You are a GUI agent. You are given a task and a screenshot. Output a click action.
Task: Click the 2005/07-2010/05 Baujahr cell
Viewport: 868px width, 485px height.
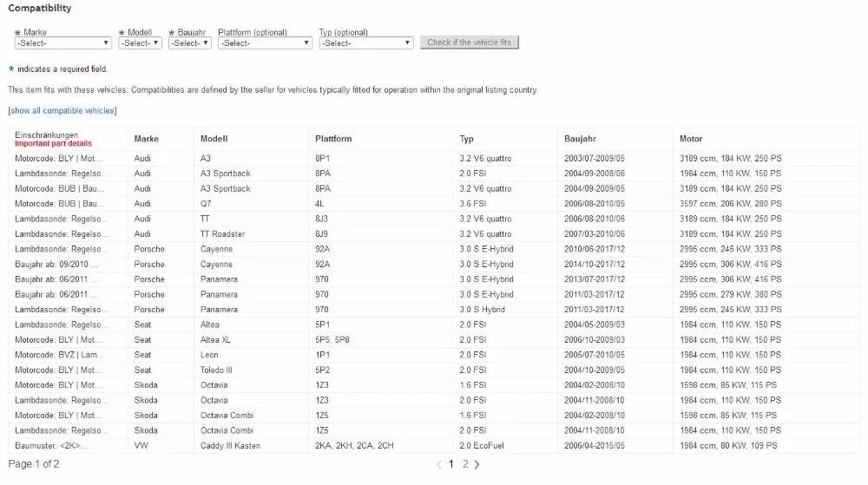pyautogui.click(x=595, y=355)
